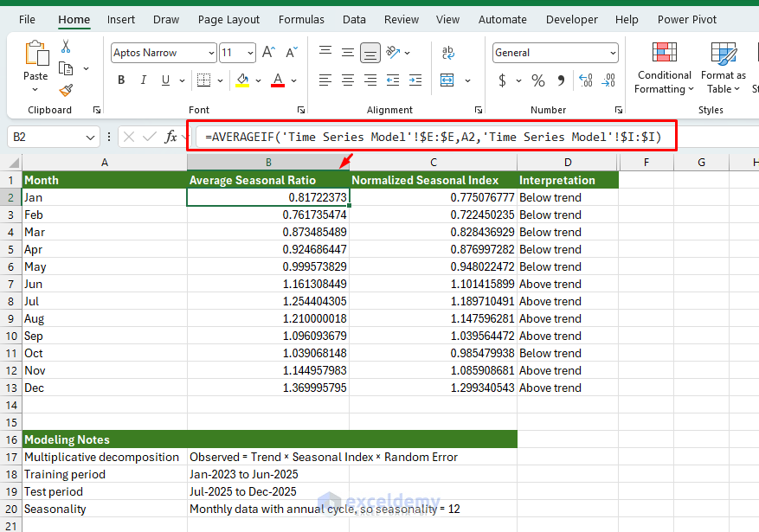The height and width of the screenshot is (532, 759).
Task: Click the Insert Function fx icon
Action: [x=170, y=137]
